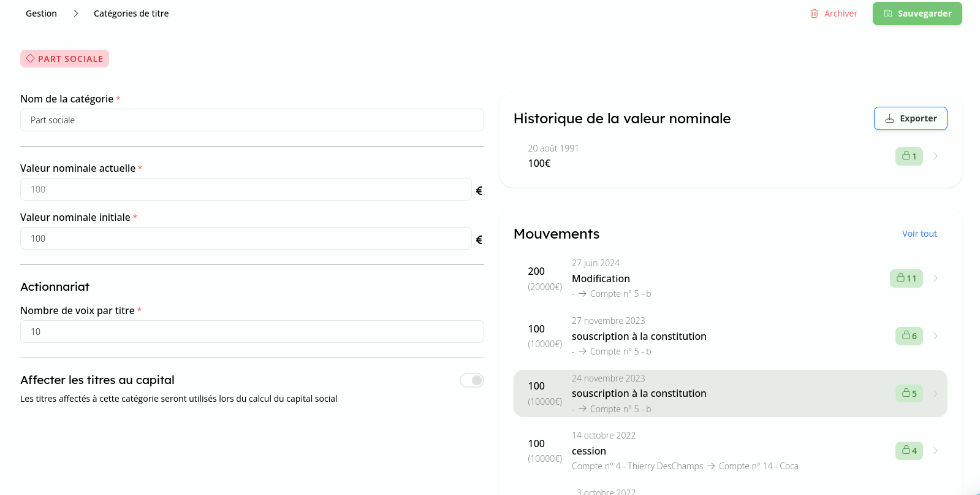Toggle Affecter les titres au capital switch
980x495 pixels.
click(472, 380)
